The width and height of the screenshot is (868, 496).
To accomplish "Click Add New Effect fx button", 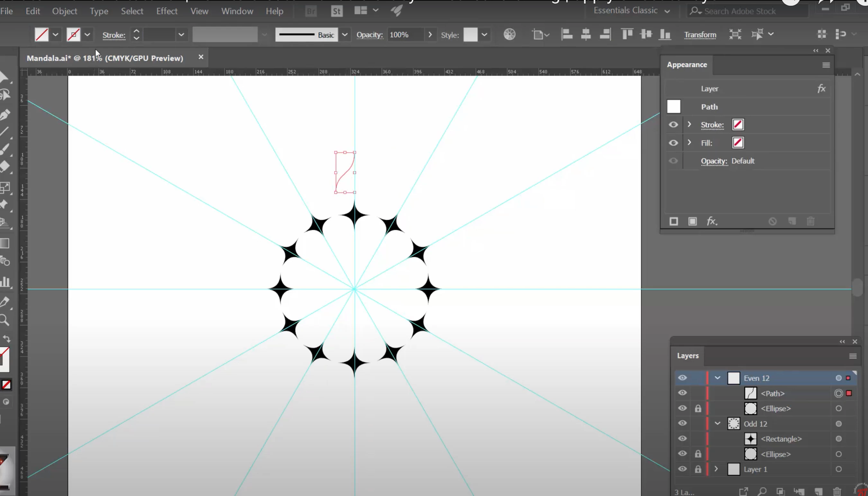I will [711, 221].
